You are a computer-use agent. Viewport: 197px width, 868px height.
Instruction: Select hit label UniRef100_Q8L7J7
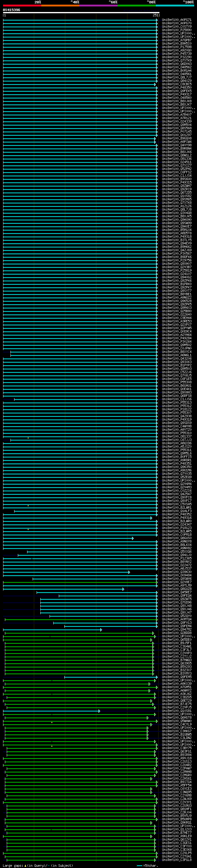[x=176, y=77]
